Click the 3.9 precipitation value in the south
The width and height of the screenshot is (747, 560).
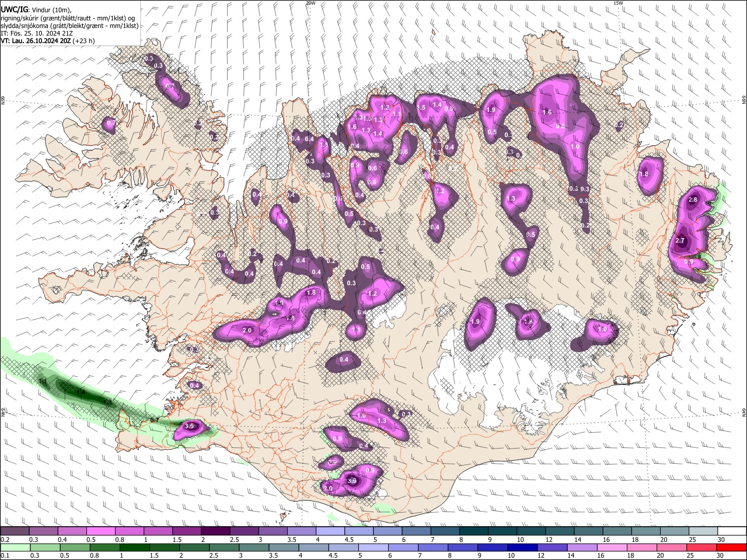[x=352, y=481]
